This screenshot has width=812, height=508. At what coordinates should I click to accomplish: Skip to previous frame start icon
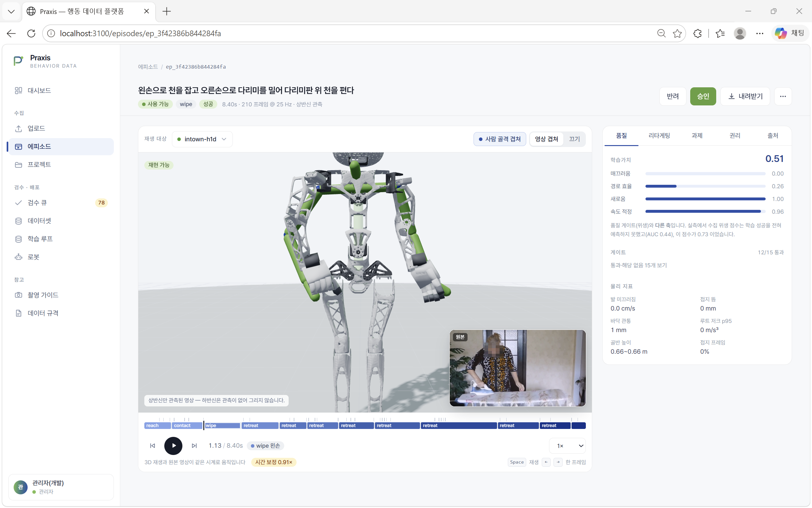tap(152, 445)
